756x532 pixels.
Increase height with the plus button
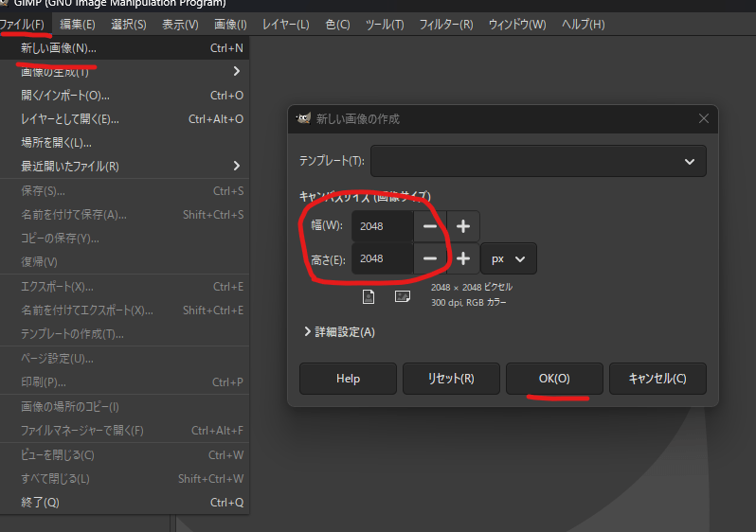point(463,258)
